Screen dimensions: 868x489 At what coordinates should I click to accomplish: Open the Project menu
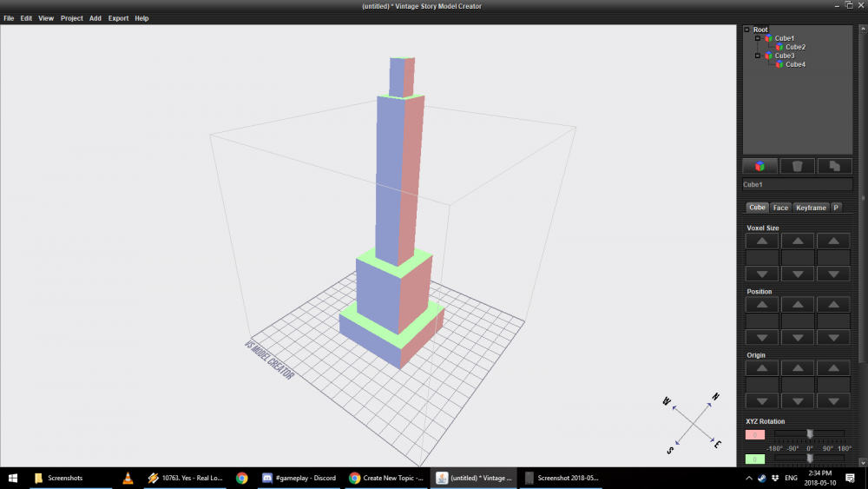click(x=72, y=18)
